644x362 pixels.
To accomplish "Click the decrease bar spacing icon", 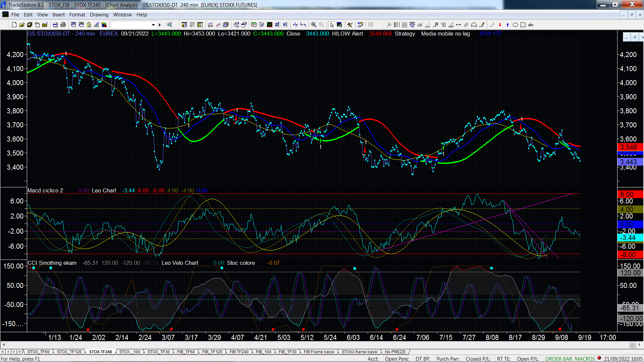I will click(295, 25).
